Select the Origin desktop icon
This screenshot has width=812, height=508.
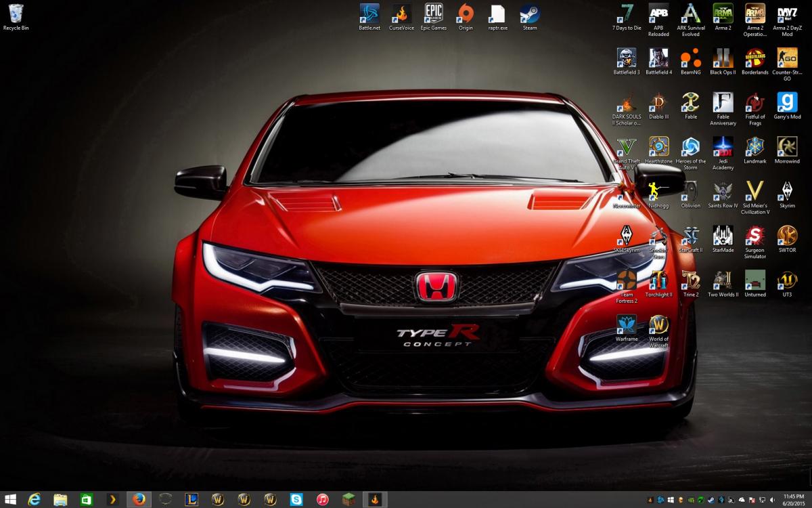click(x=466, y=14)
